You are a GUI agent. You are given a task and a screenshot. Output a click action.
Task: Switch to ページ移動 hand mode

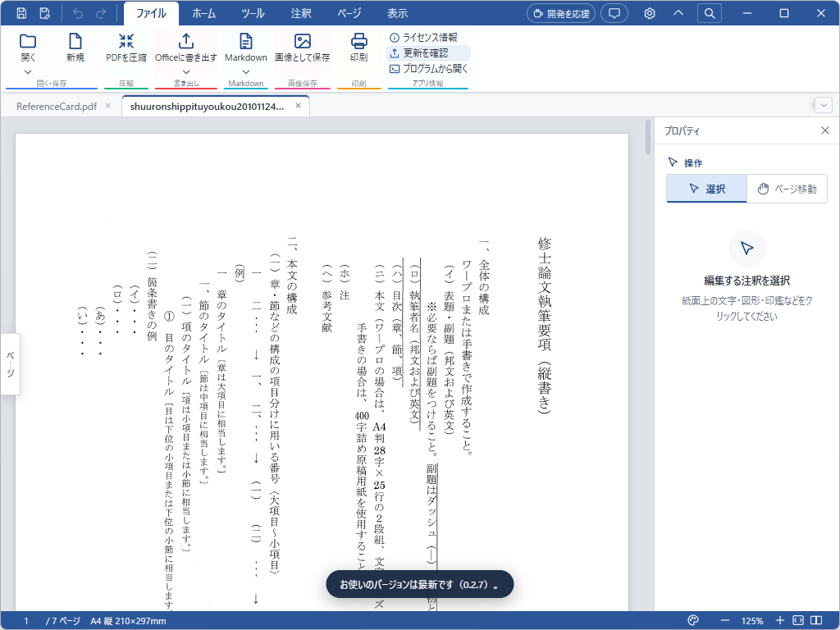tap(787, 189)
